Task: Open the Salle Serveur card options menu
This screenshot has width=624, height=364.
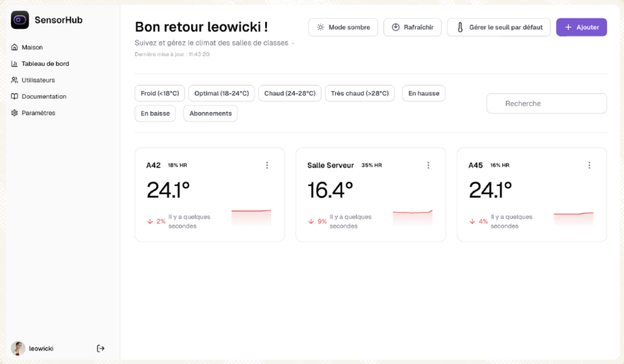Action: point(428,165)
